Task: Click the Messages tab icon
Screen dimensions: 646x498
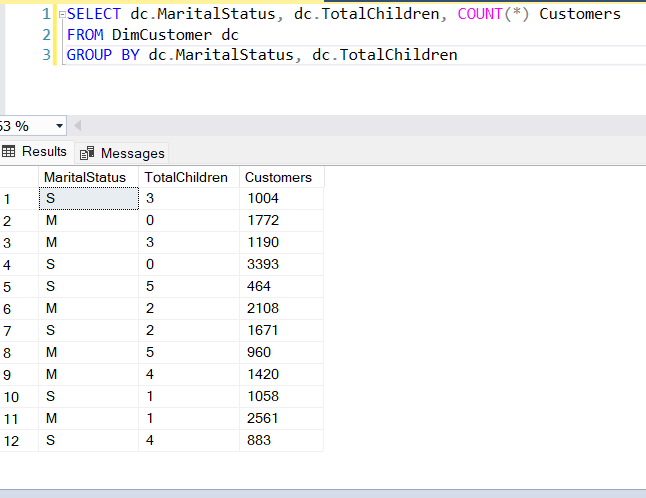Action: tap(87, 153)
